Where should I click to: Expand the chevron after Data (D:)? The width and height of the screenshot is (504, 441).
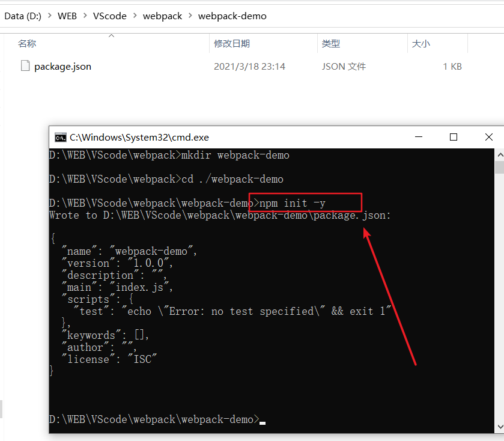pos(49,16)
